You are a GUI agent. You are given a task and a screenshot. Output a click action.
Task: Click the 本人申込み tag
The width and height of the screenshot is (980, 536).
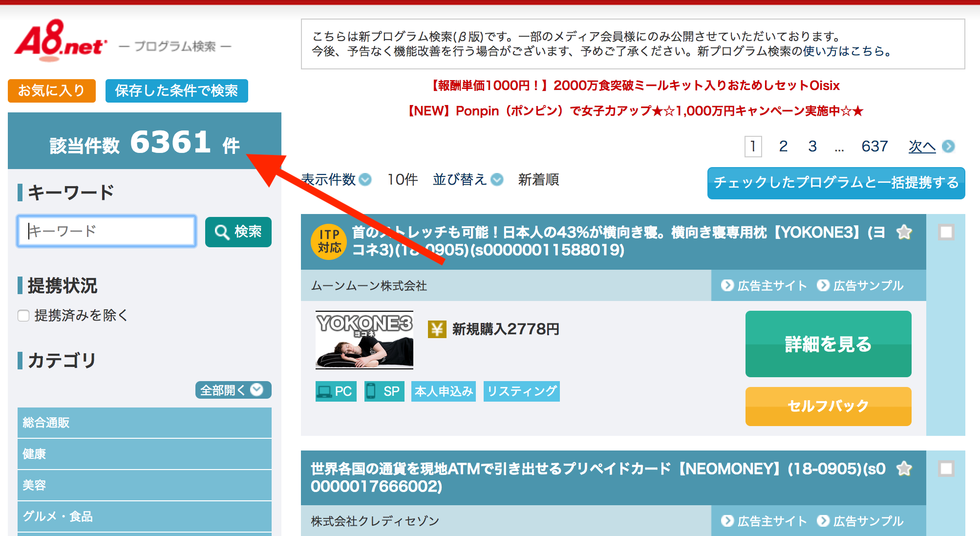[444, 391]
